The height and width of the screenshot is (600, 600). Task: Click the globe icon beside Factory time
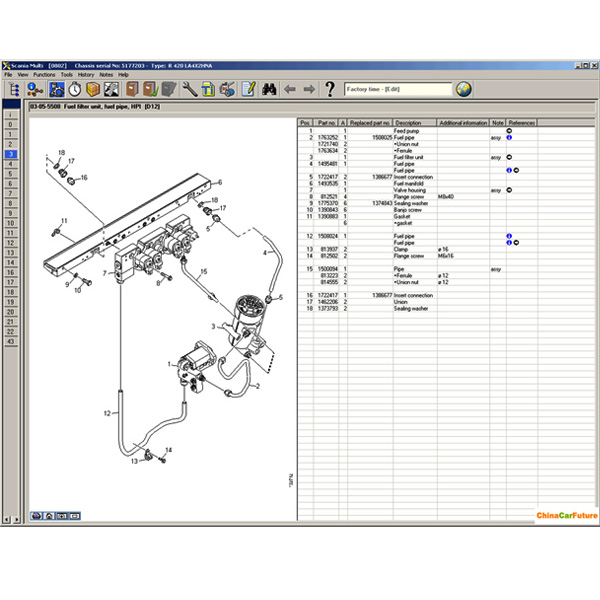(x=463, y=89)
